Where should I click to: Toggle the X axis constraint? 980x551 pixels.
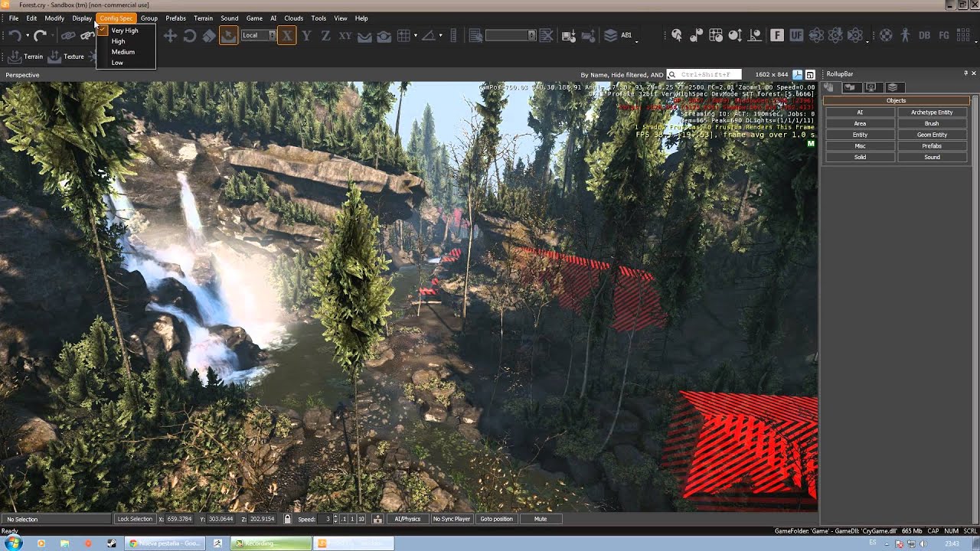286,35
